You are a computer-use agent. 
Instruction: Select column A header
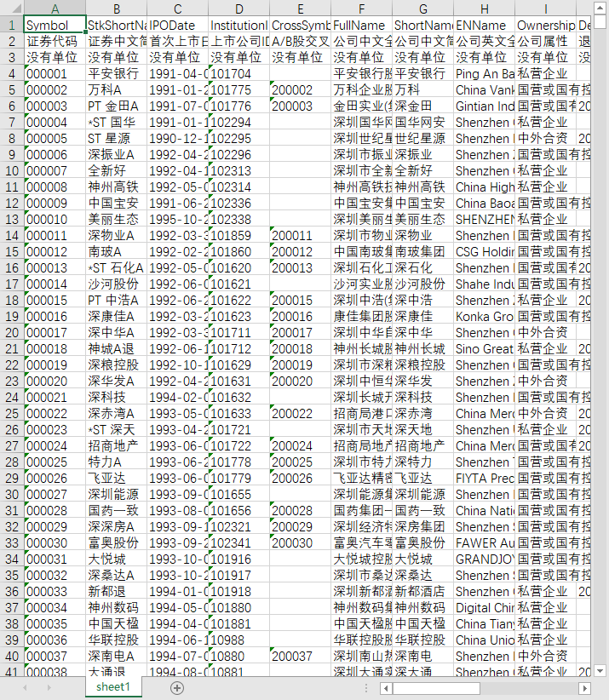pyautogui.click(x=55, y=9)
